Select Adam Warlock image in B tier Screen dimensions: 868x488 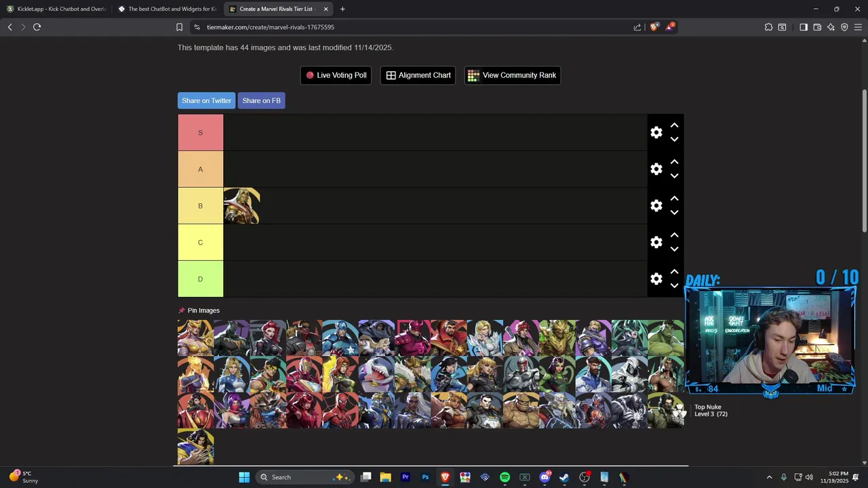click(241, 206)
